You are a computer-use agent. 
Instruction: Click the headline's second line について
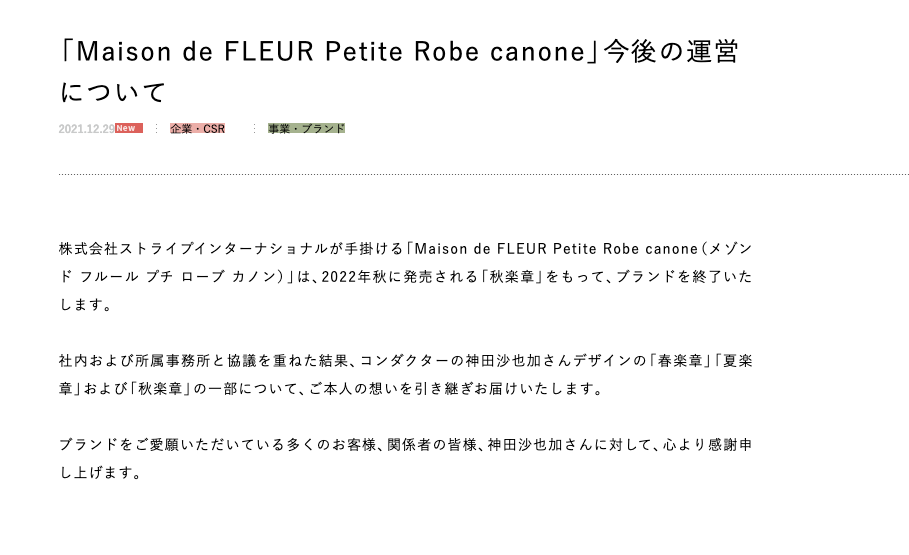[x=113, y=92]
